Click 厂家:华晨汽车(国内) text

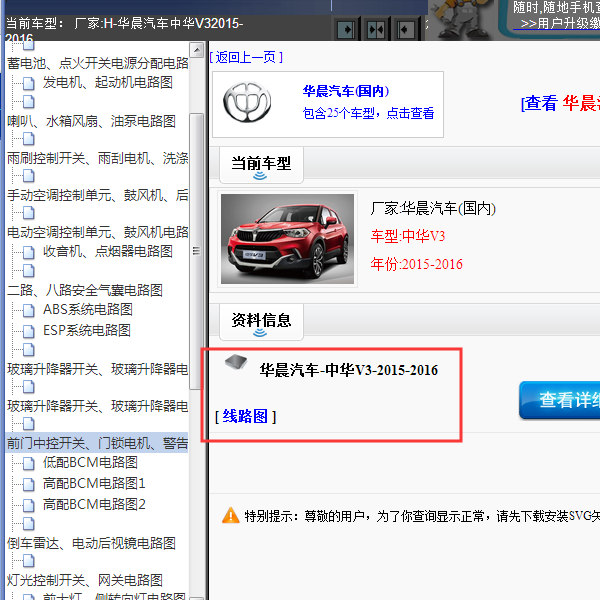point(433,209)
